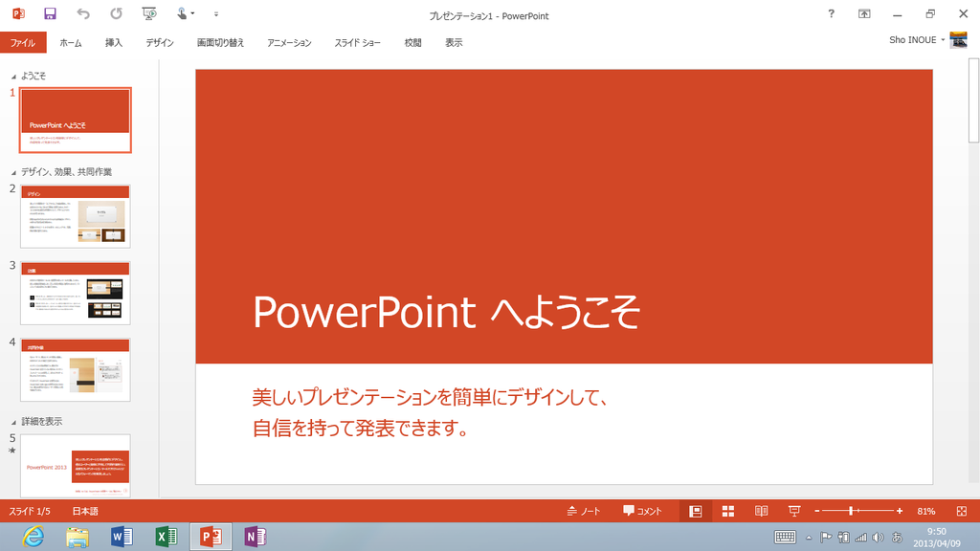
Task: Click the PowerPoint application icon in title bar
Action: pos(18,13)
